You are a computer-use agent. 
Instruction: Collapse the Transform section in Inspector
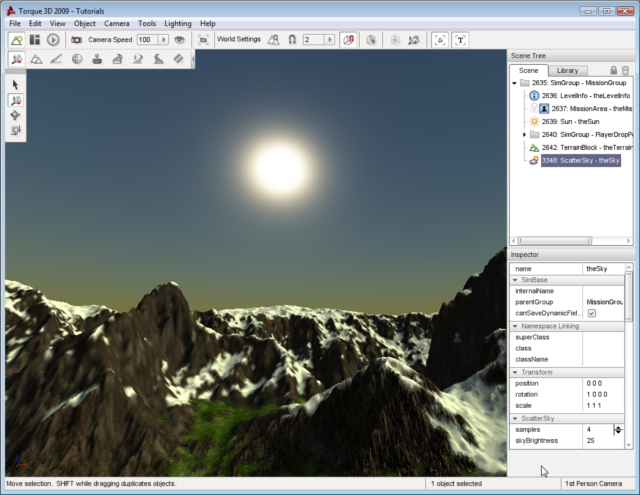(515, 372)
